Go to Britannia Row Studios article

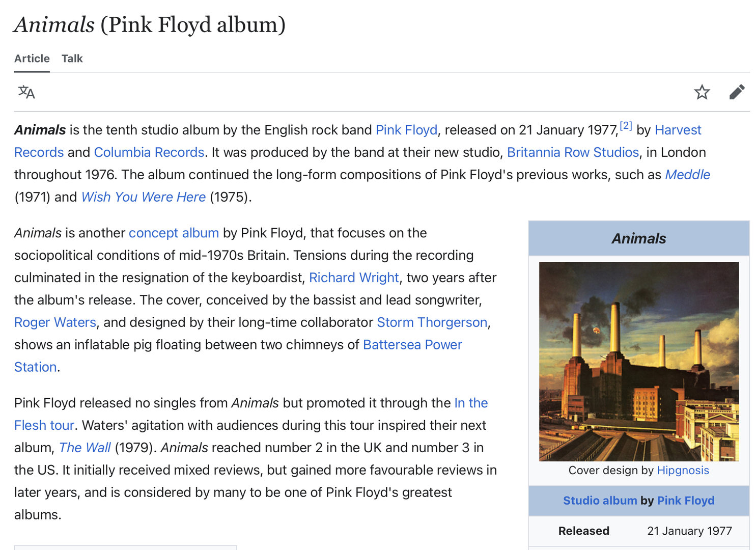pyautogui.click(x=573, y=152)
